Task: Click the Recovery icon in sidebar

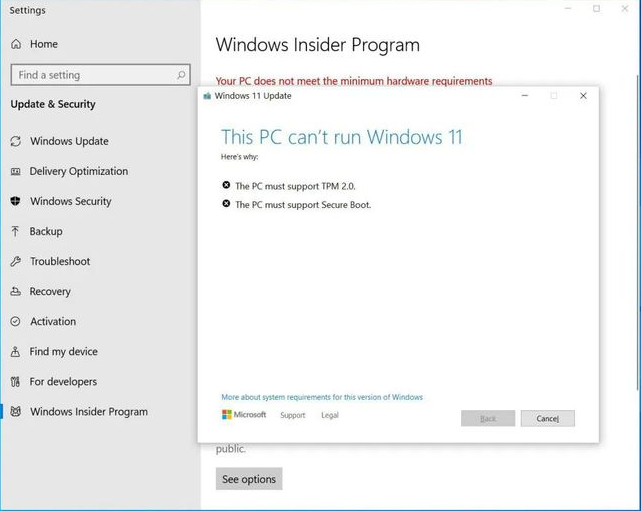Action: pyautogui.click(x=16, y=291)
